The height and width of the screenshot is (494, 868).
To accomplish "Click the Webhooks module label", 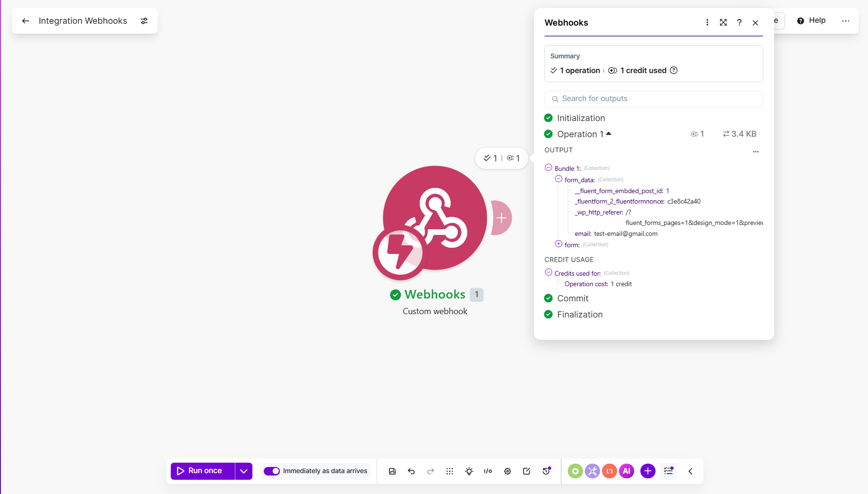I will [x=435, y=294].
